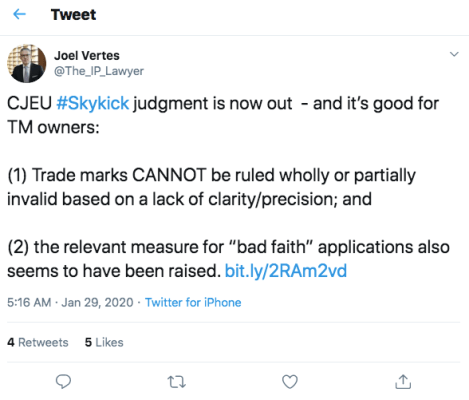Open the @The_IP_Lawyer handle
The width and height of the screenshot is (469, 400).
point(99,71)
